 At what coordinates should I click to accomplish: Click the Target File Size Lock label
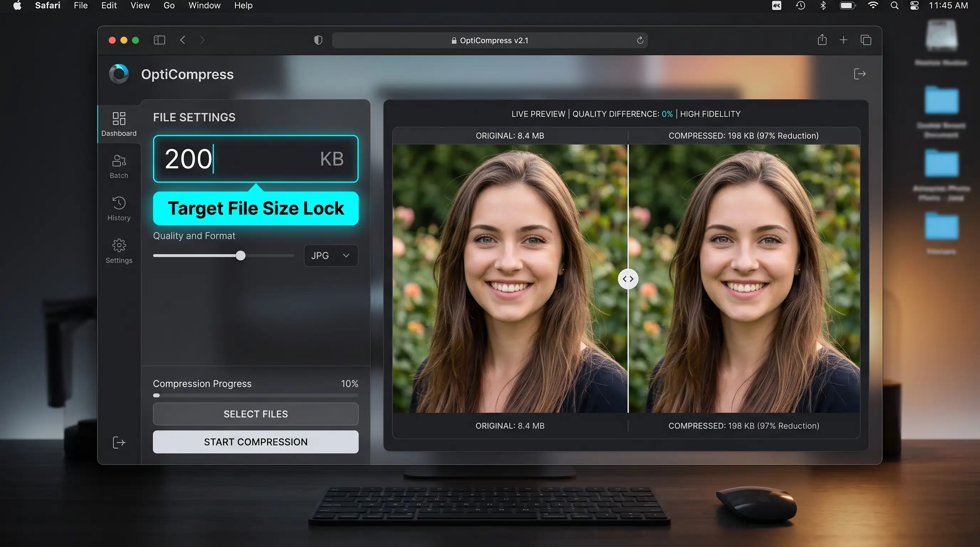(256, 208)
